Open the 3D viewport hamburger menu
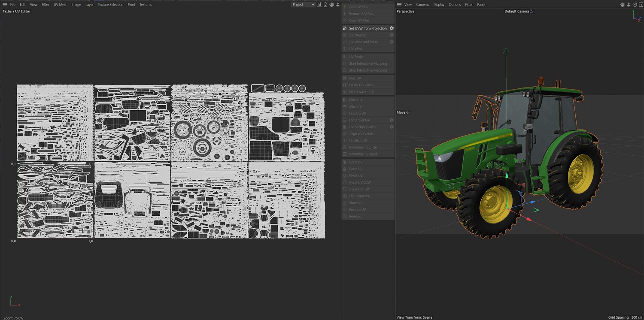The image size is (644, 320). 399,5
